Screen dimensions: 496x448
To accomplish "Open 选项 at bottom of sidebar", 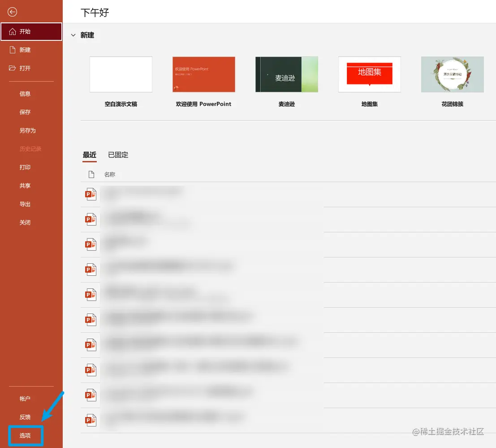I will 25,435.
